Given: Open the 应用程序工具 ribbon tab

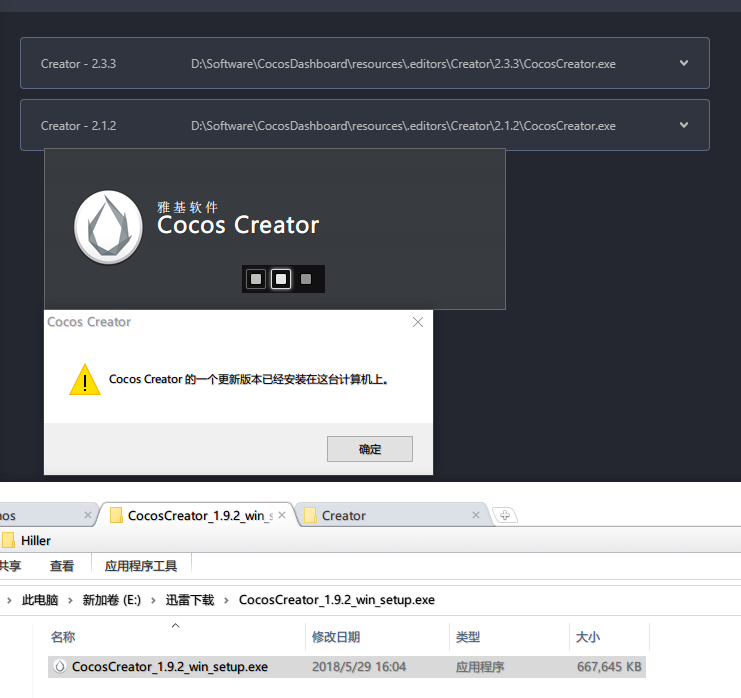Looking at the screenshot, I should [141, 566].
